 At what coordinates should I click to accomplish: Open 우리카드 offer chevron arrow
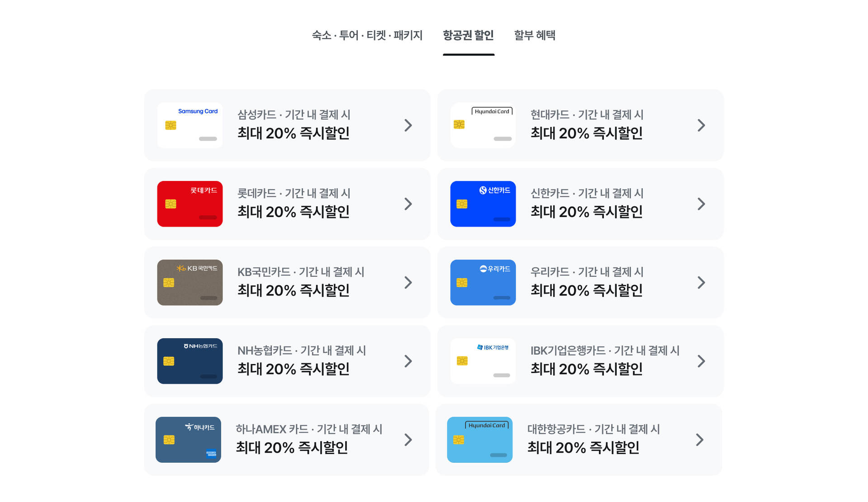(x=701, y=283)
